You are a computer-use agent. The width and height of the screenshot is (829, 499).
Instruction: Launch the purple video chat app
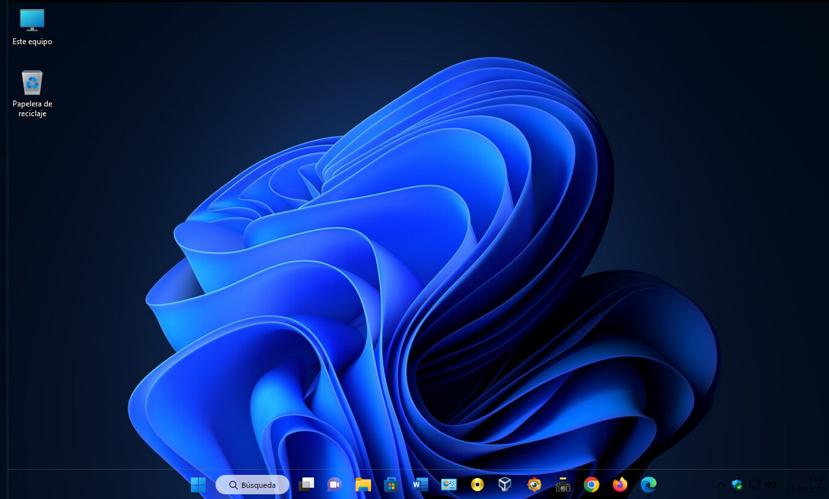click(x=334, y=484)
